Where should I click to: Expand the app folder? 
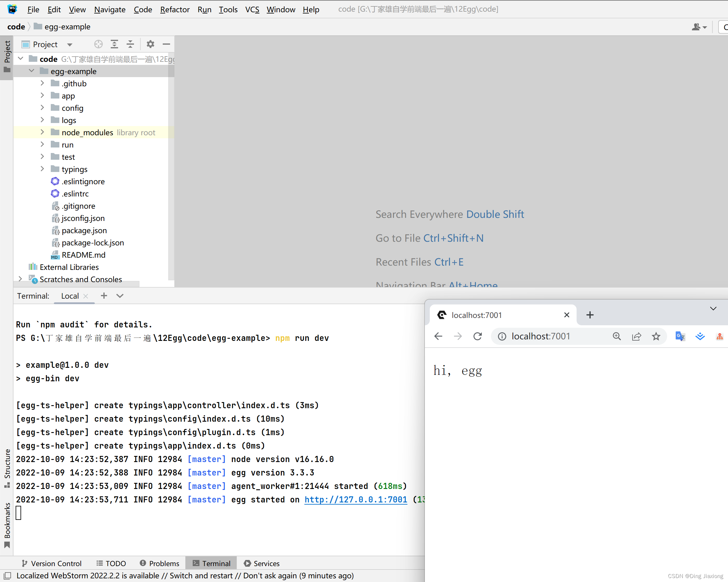click(x=42, y=95)
